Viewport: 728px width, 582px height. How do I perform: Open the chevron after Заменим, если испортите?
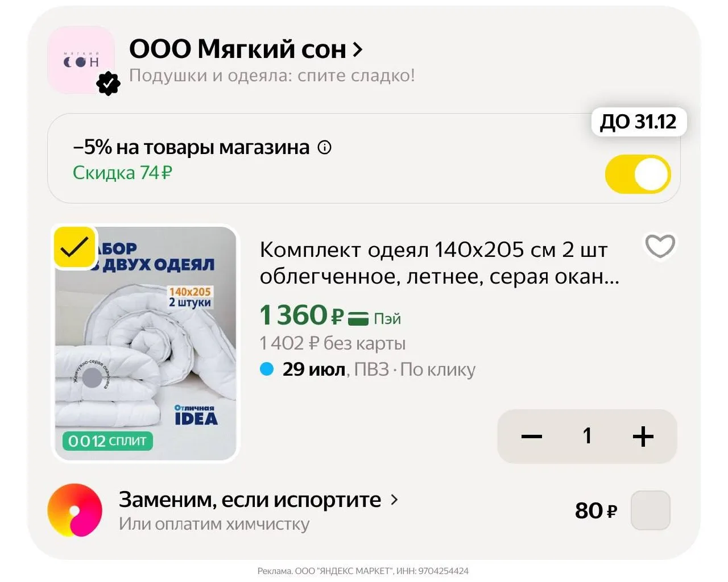tap(394, 500)
